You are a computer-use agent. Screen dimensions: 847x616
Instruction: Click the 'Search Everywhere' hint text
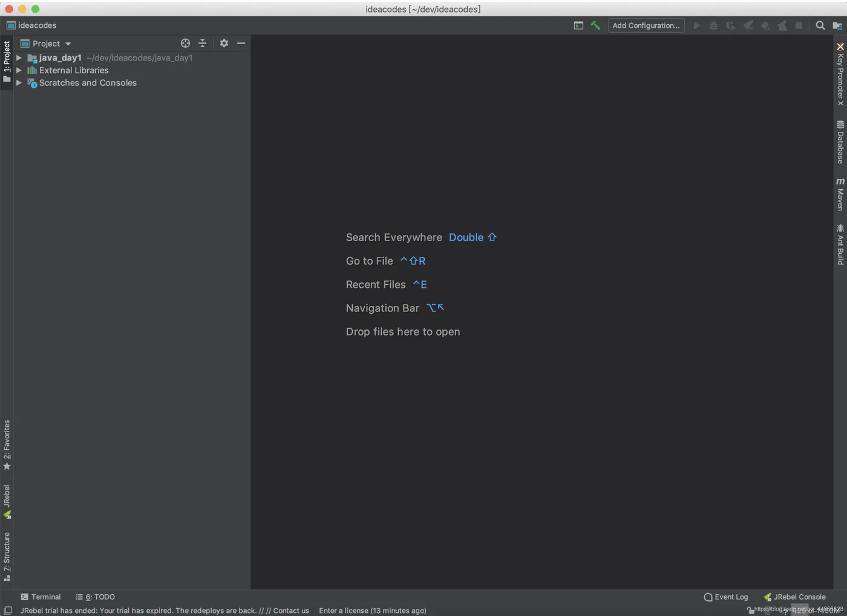(394, 238)
